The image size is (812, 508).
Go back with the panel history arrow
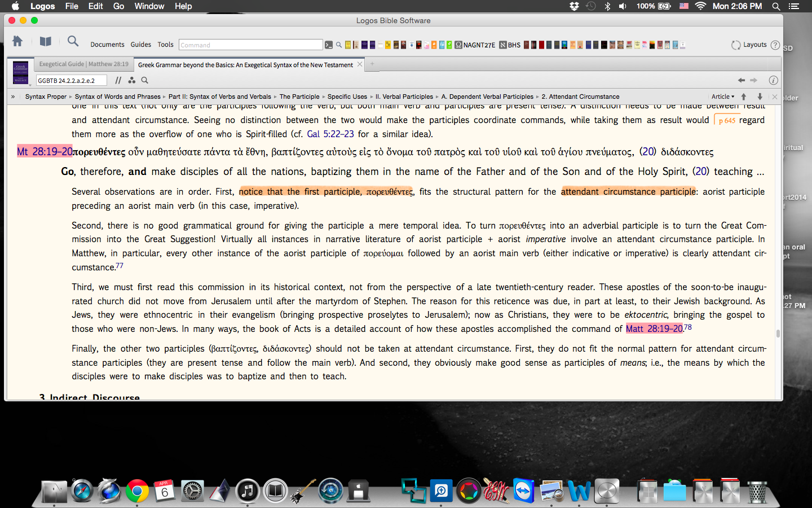(742, 80)
